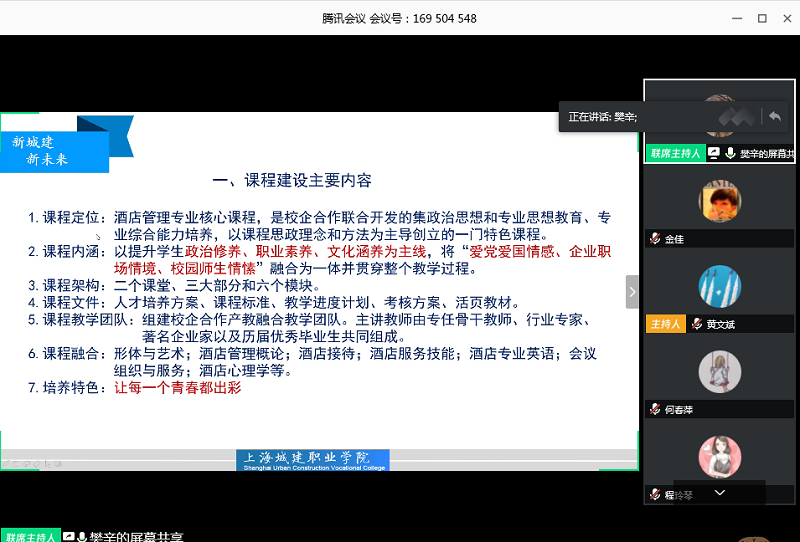The image size is (800, 542).
Task: Select 金佳's avatar thumbnail
Action: (x=719, y=201)
